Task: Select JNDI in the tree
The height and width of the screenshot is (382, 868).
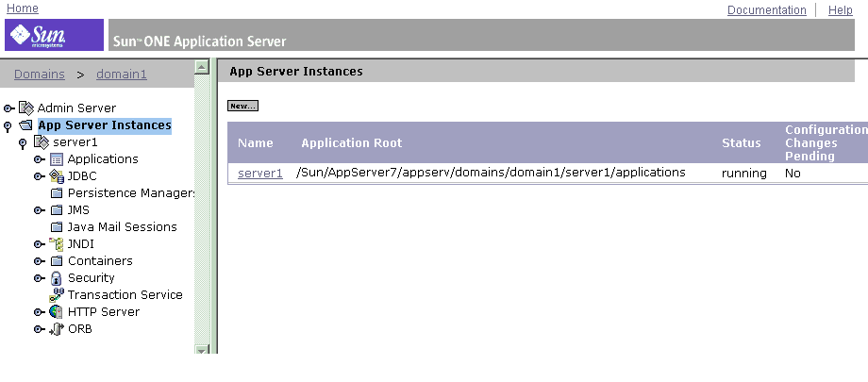Action: pyautogui.click(x=81, y=244)
